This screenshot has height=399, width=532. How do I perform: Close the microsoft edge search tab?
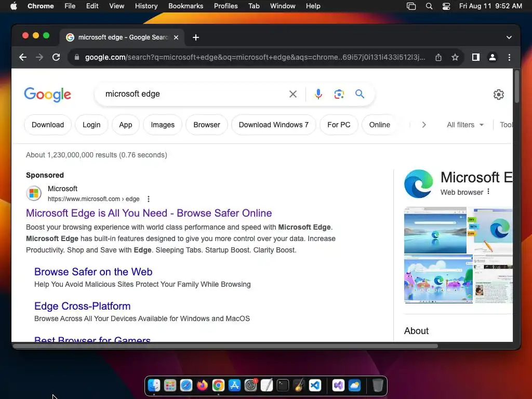[176, 37]
